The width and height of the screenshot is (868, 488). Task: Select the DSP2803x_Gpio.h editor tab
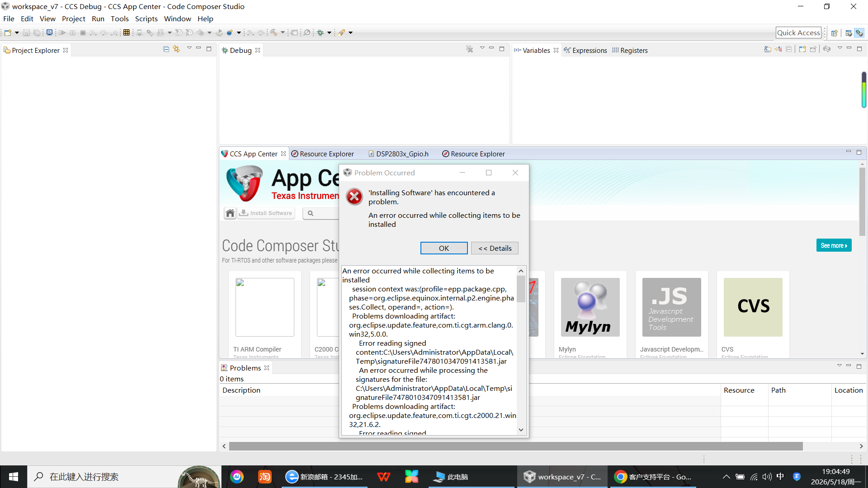click(398, 154)
